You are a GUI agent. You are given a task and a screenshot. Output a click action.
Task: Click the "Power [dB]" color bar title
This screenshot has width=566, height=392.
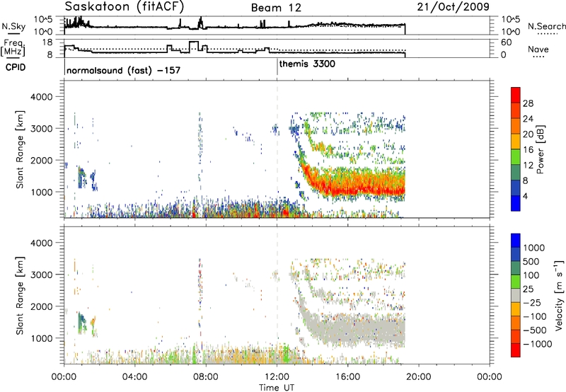pyautogui.click(x=540, y=149)
